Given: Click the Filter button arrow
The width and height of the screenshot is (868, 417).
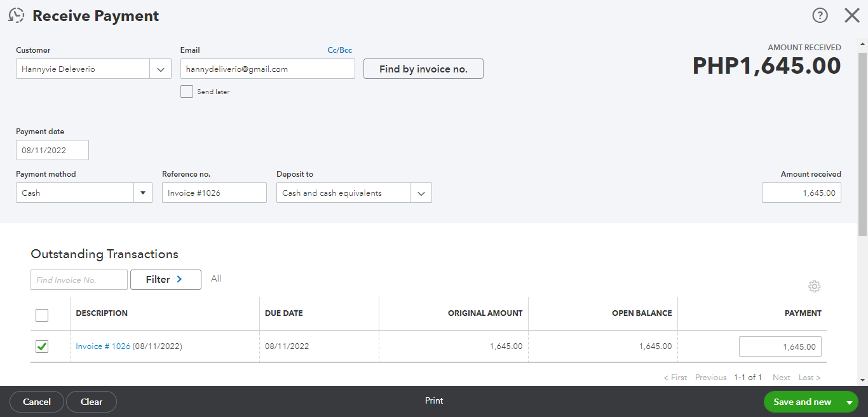Looking at the screenshot, I should coord(179,279).
